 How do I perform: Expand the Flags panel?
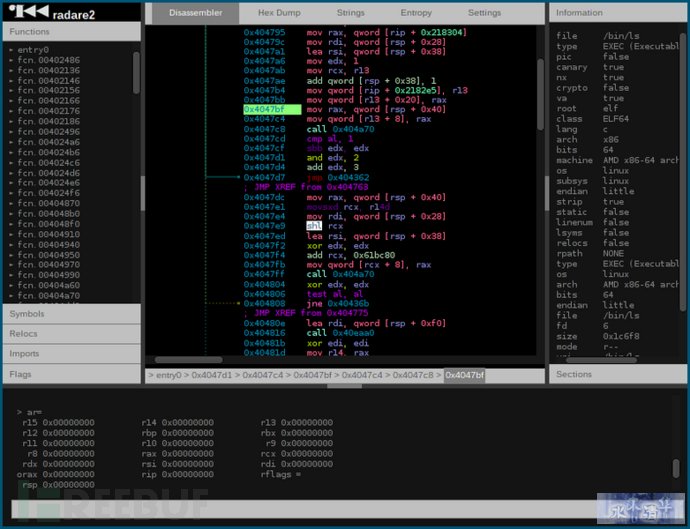click(72, 374)
